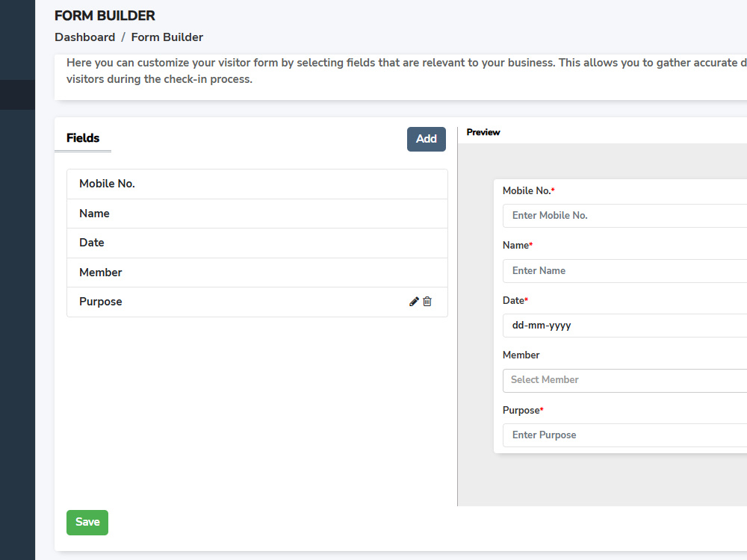Select the Date field row
The height and width of the screenshot is (560, 747).
click(257, 243)
